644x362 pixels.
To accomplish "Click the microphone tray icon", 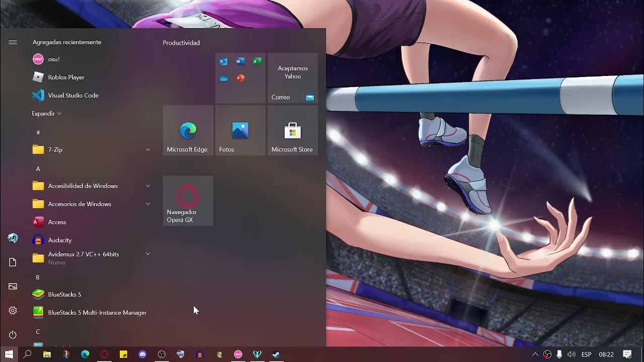I will point(559,354).
